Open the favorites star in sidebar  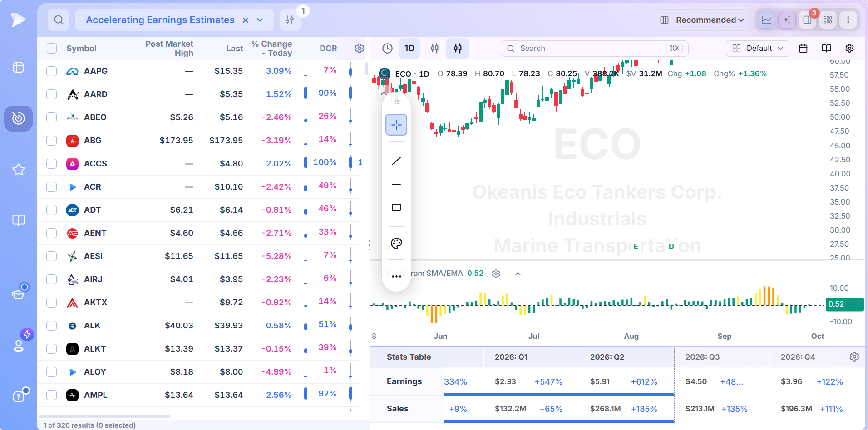(19, 170)
